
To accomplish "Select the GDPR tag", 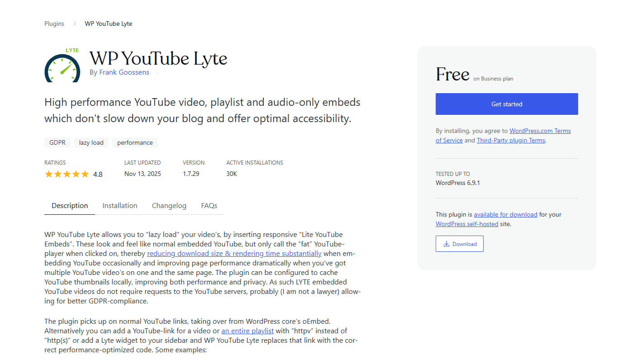I will [x=57, y=142].
